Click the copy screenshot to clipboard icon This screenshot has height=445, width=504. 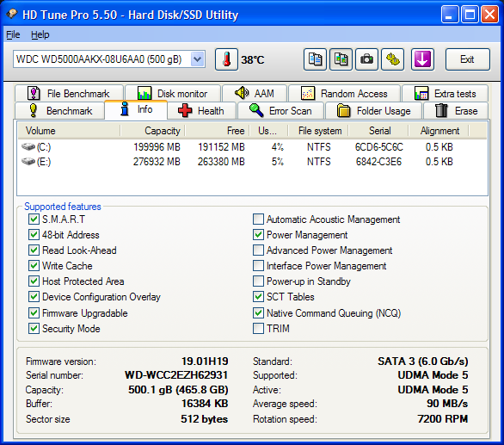click(341, 59)
